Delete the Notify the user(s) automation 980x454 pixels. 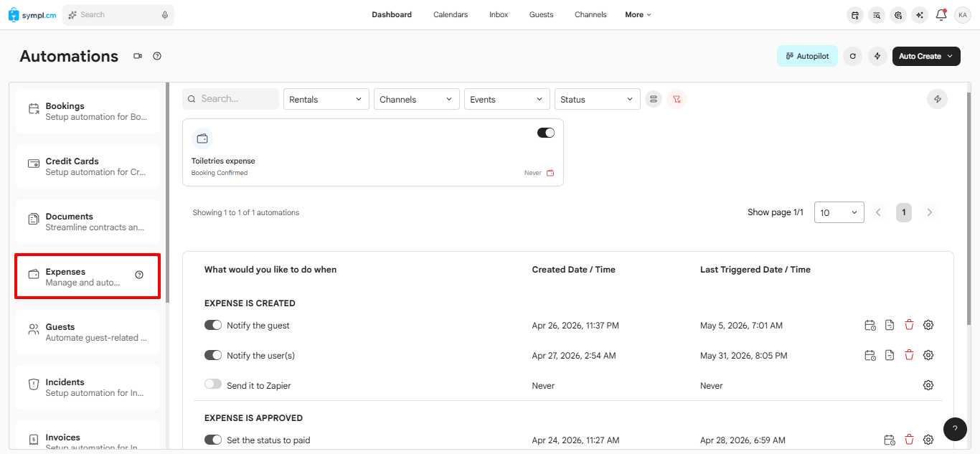pos(909,355)
